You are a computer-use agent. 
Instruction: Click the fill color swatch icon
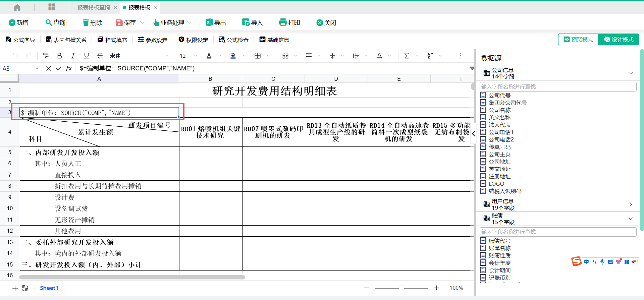coord(233,56)
